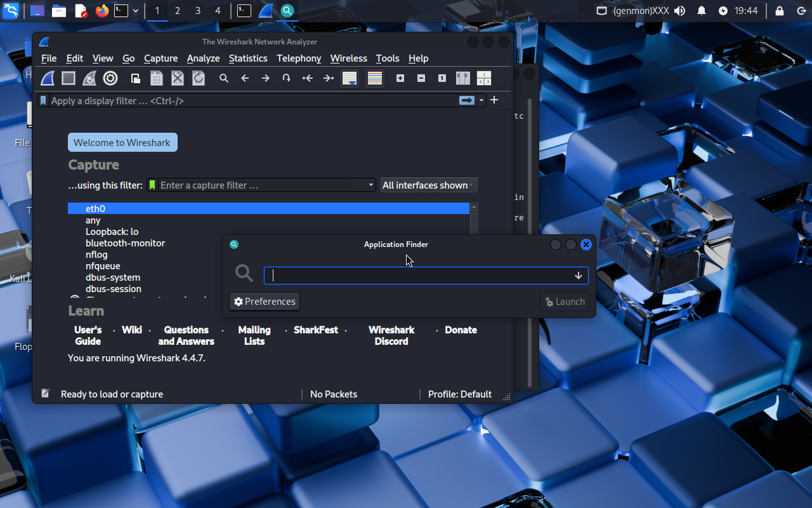Viewport: 812px width, 508px height.
Task: Click Profile: Default in status bar
Action: (460, 394)
